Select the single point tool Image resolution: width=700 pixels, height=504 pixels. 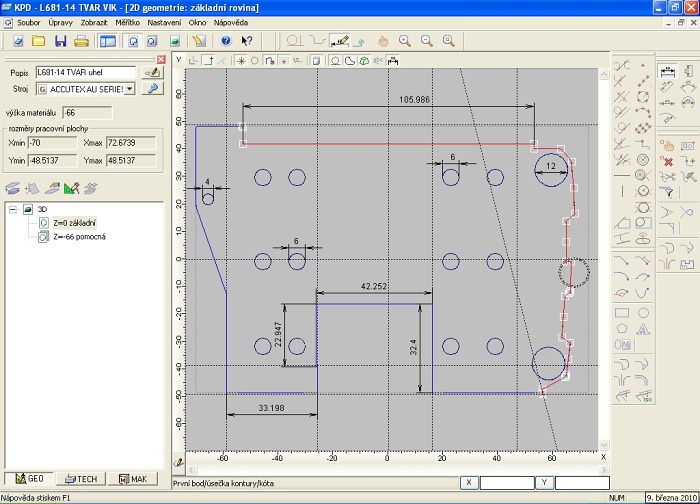643,66
